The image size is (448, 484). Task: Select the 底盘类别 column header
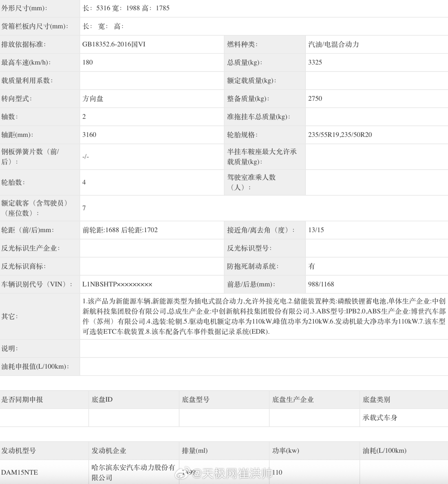click(x=376, y=400)
